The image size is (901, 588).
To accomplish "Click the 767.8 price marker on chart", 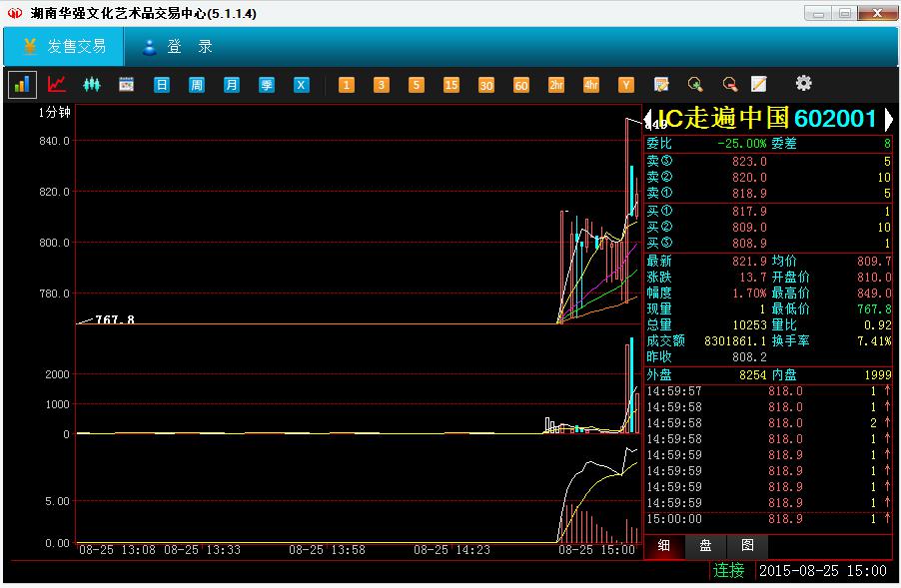I will pos(114,319).
